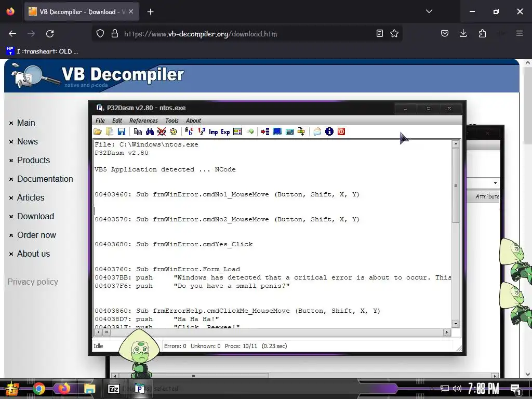The image size is (532, 399).
Task: Go to Main page in site sidebar
Action: point(26,123)
